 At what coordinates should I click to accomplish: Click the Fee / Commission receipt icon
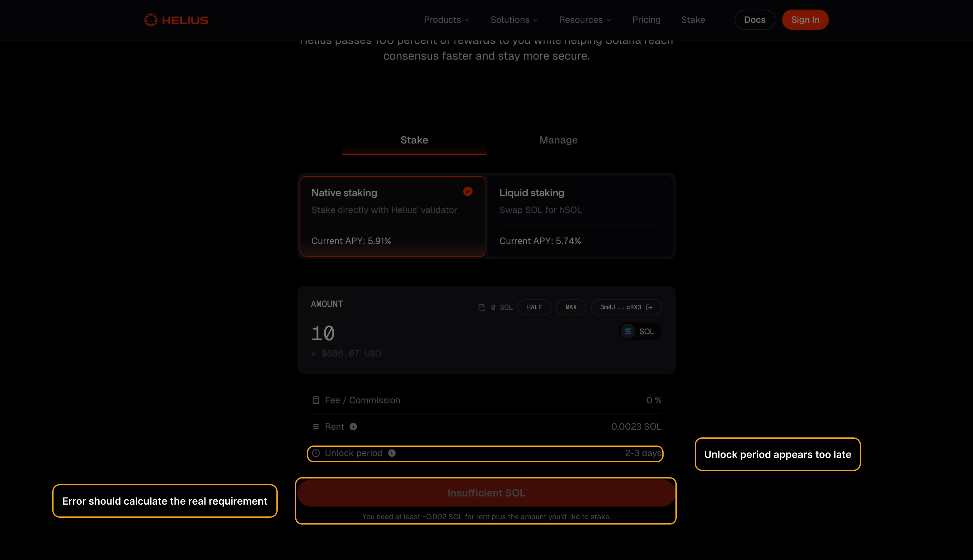(x=316, y=400)
